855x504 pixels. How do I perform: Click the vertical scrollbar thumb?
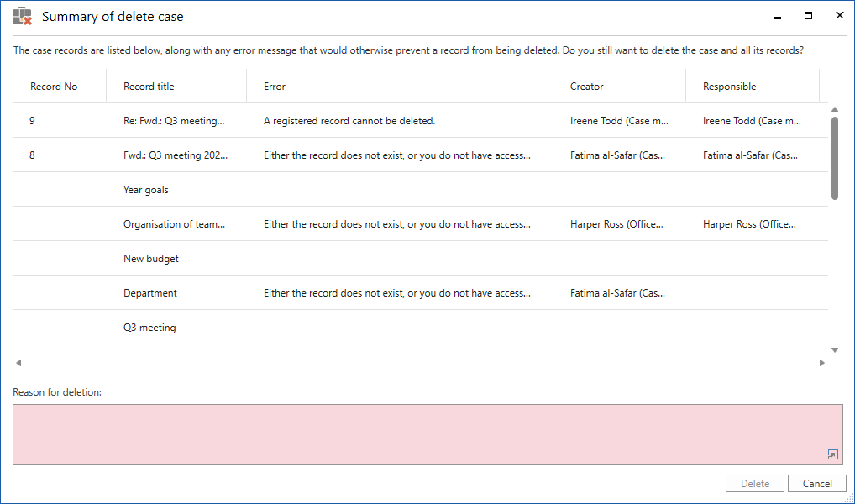tap(835, 158)
